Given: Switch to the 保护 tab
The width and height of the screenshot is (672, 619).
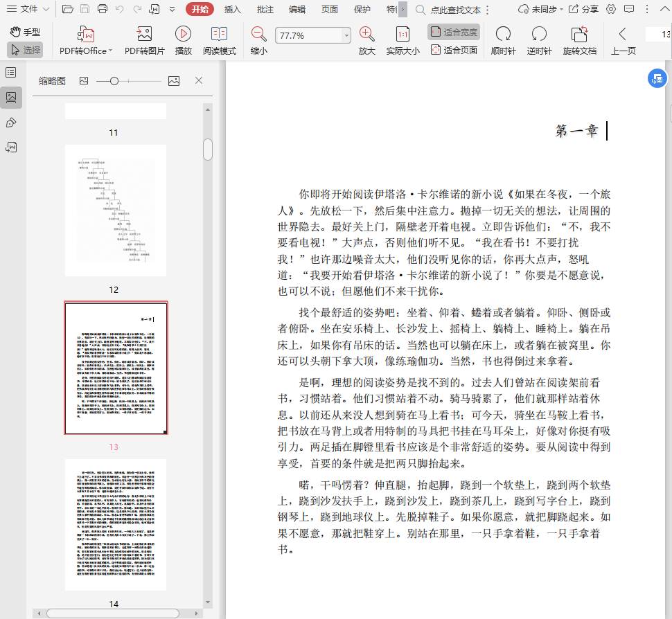Looking at the screenshot, I should pyautogui.click(x=362, y=9).
